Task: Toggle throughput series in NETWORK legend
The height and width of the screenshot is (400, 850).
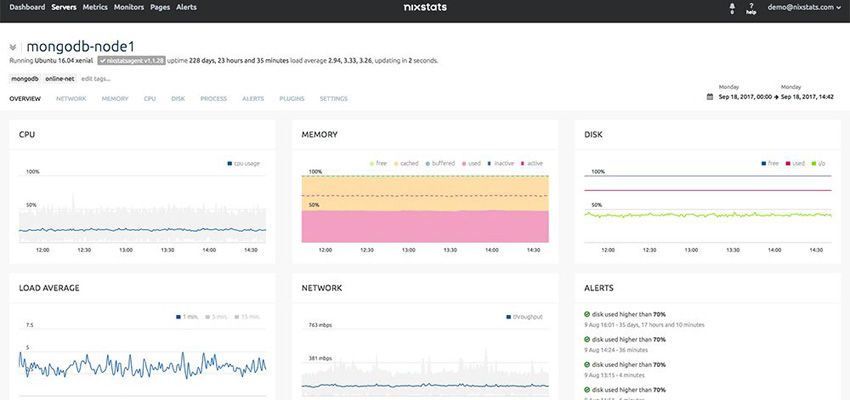Action: click(524, 317)
